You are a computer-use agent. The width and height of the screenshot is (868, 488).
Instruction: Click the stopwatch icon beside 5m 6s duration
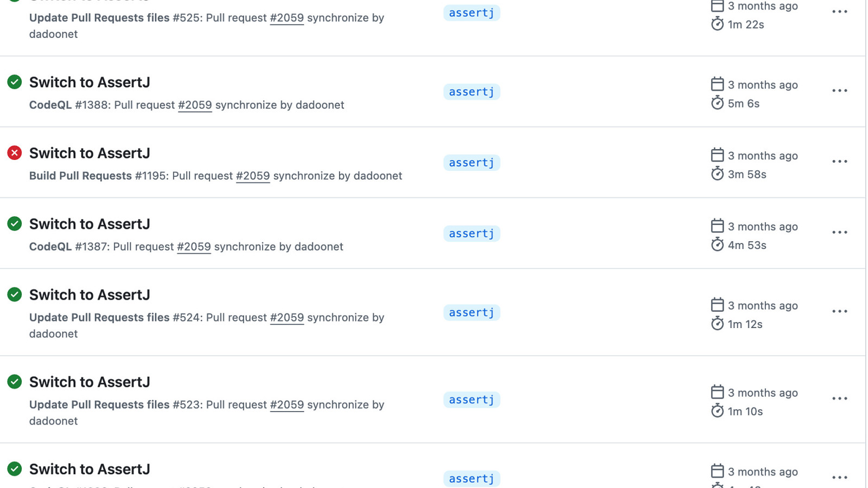[x=717, y=103]
